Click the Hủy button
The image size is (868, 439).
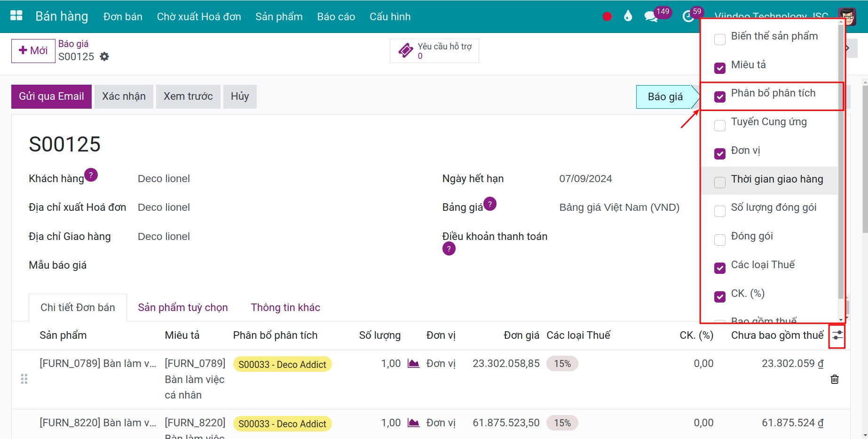tap(240, 96)
